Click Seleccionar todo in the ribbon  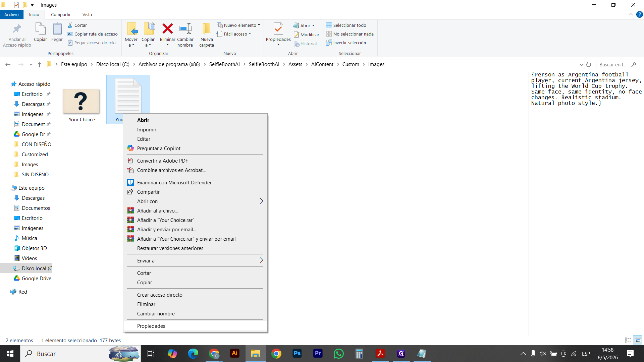(346, 25)
